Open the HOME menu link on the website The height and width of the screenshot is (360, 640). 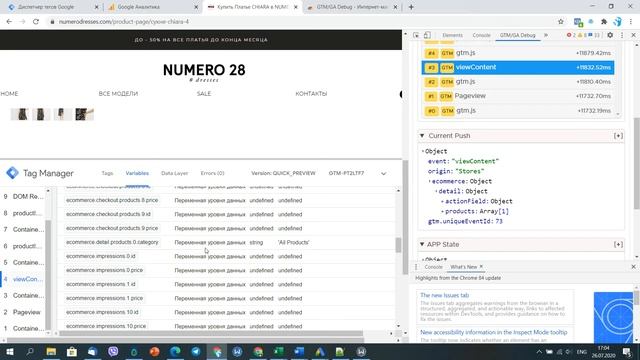point(9,93)
